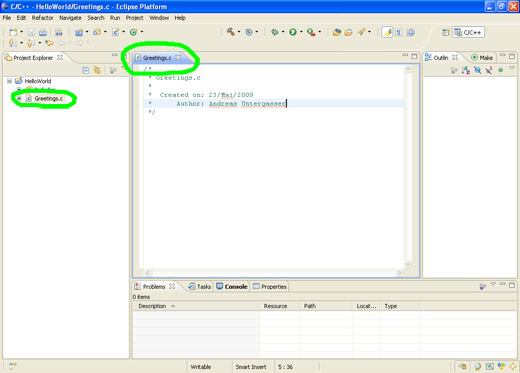Collapse All in Project Explorer
Image resolution: width=520 pixels, height=373 pixels.
tap(86, 70)
